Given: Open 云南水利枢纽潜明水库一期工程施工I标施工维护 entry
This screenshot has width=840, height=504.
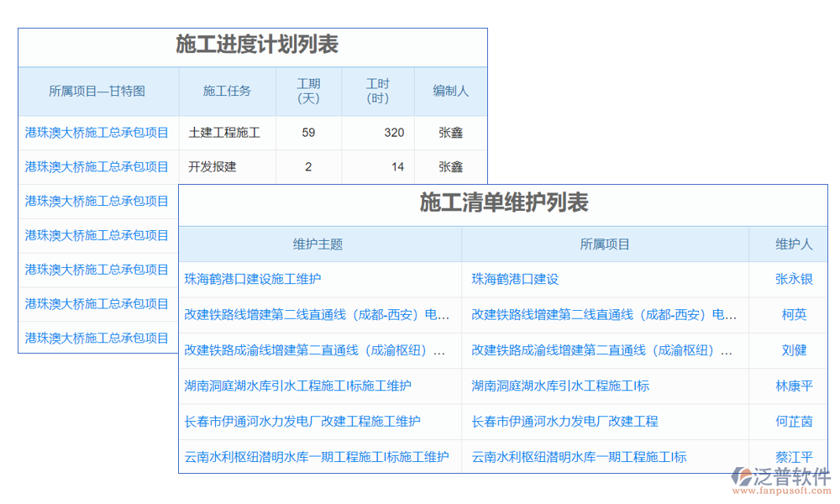Looking at the screenshot, I should click(315, 456).
